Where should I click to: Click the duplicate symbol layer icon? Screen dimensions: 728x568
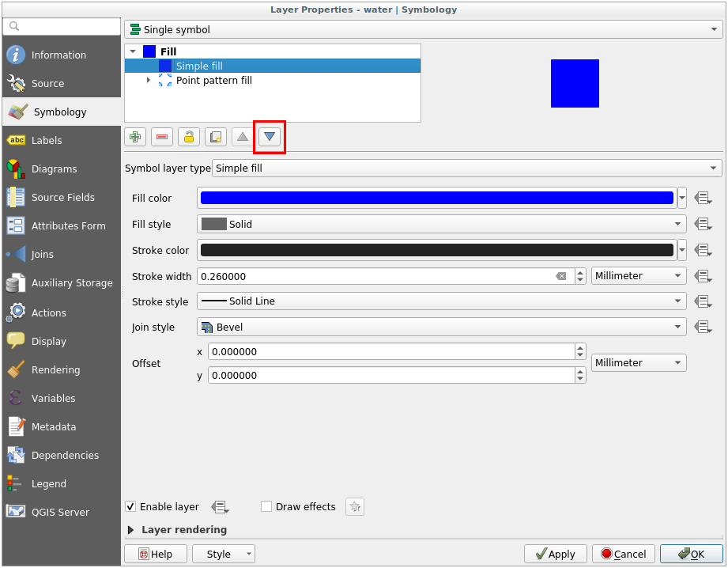point(216,137)
